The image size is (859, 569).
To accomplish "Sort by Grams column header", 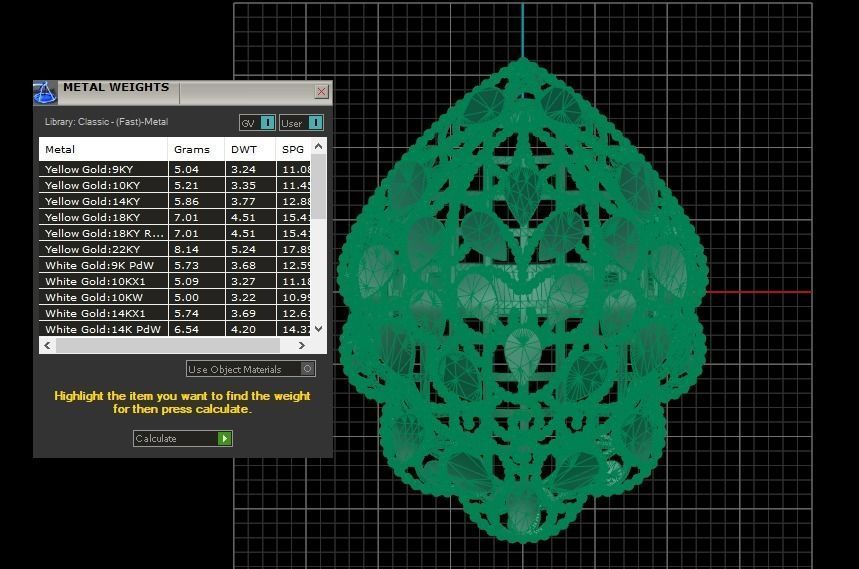I will 196,149.
